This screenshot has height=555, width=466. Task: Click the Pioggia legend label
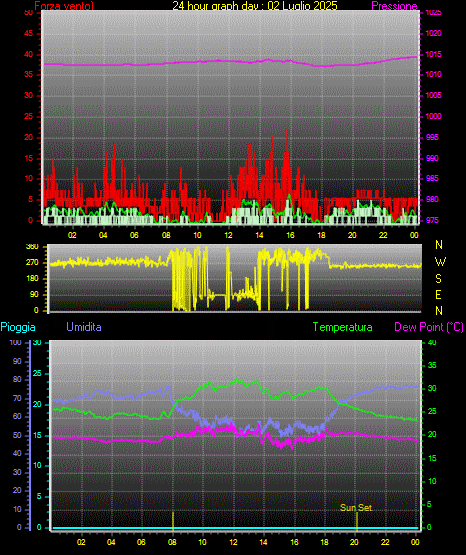point(18,327)
